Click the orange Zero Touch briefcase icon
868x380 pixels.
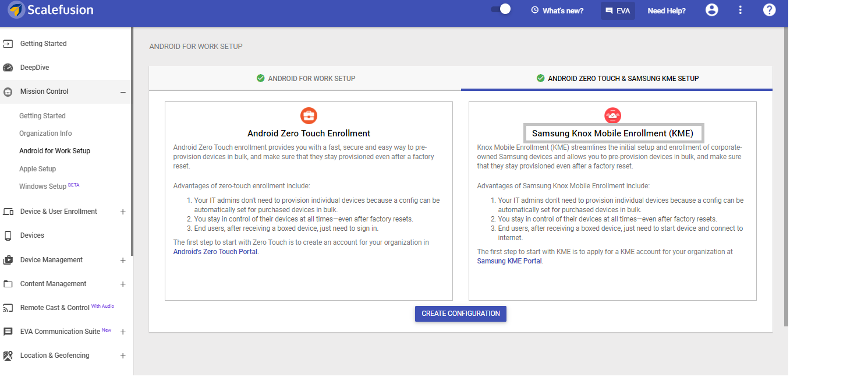309,115
